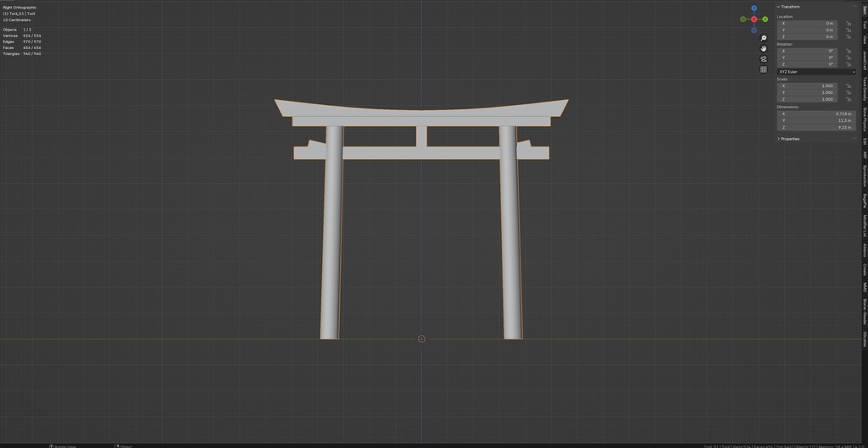Open the XYZ Euler rotation mode dropdown
This screenshot has height=448, width=868.
point(816,72)
